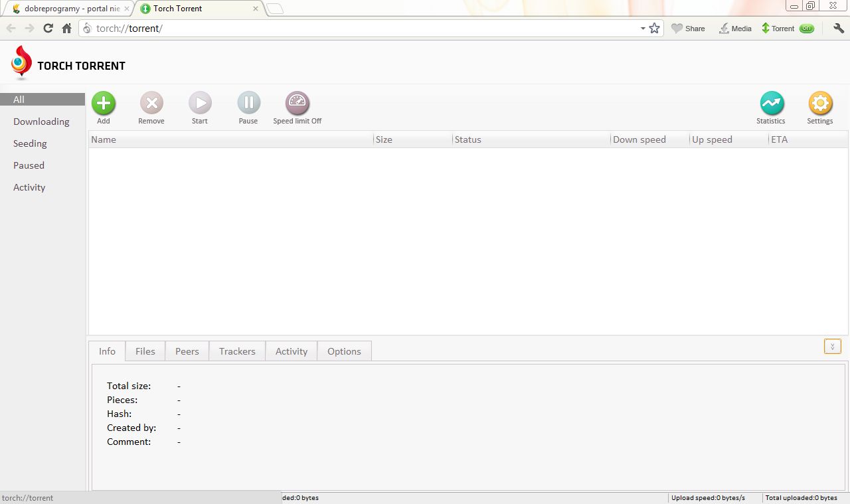Click the Upload speed status bar entry
Viewport: 850px width, 504px height.
[x=708, y=498]
